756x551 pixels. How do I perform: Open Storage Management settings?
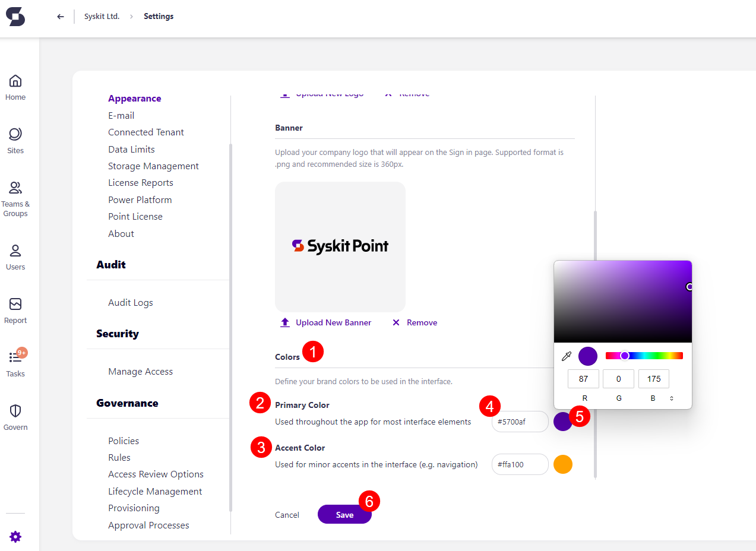pyautogui.click(x=153, y=166)
